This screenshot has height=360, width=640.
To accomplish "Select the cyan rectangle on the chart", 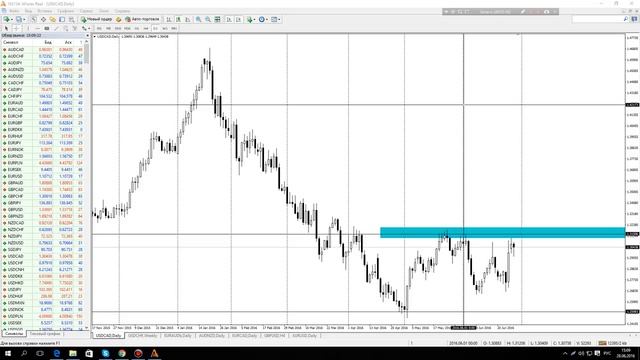I will (x=502, y=233).
